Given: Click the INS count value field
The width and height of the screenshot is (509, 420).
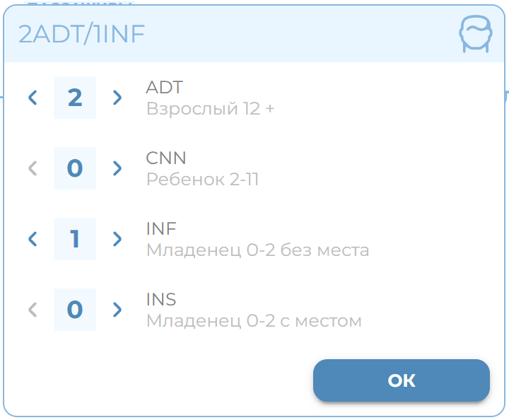Looking at the screenshot, I should pyautogui.click(x=75, y=310).
